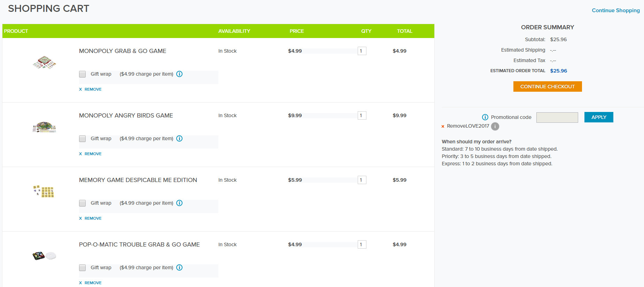This screenshot has width=644, height=287.
Task: Click the Continue Checkout button
Action: pyautogui.click(x=547, y=86)
